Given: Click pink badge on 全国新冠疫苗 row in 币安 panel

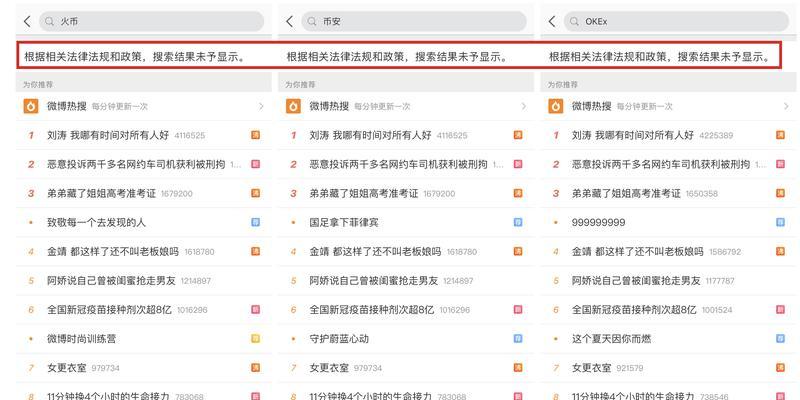Looking at the screenshot, I should point(518,310).
